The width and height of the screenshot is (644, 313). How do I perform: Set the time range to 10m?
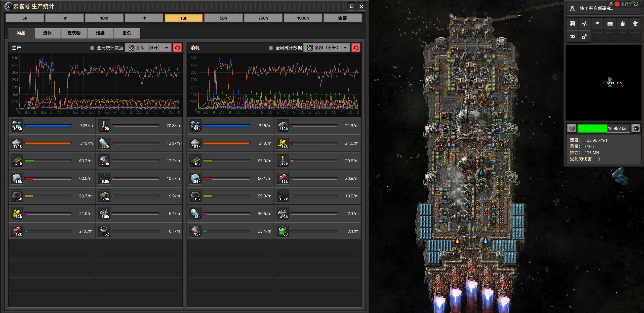104,18
